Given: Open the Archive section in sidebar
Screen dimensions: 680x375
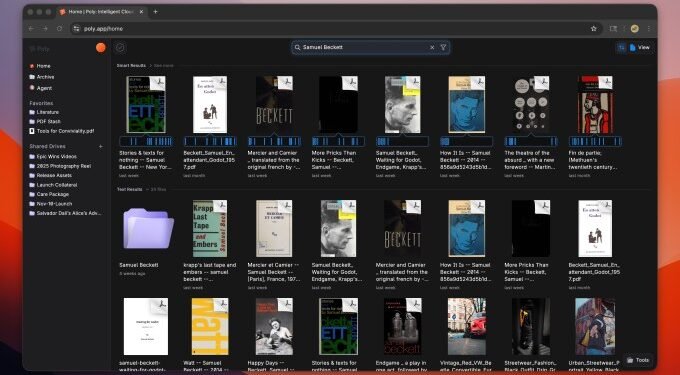Looking at the screenshot, I should pyautogui.click(x=42, y=77).
